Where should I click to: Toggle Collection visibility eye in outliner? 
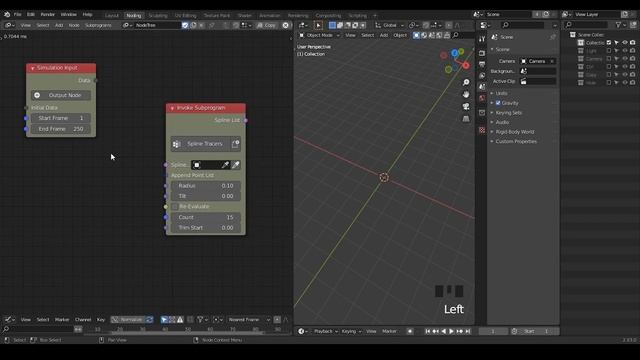(x=624, y=42)
